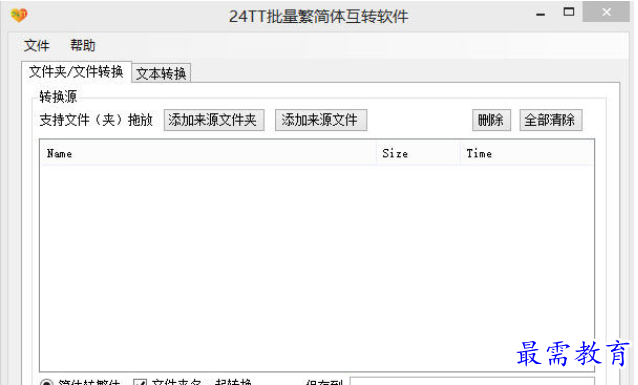The height and width of the screenshot is (385, 638).
Task: Switch to the 文本转换 tab
Action: click(x=161, y=74)
